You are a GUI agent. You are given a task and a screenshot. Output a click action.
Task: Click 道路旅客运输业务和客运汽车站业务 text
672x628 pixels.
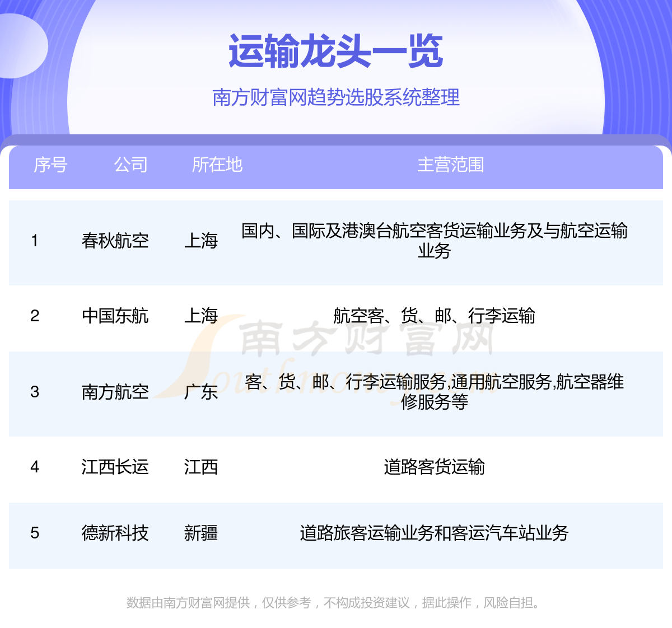pyautogui.click(x=435, y=533)
